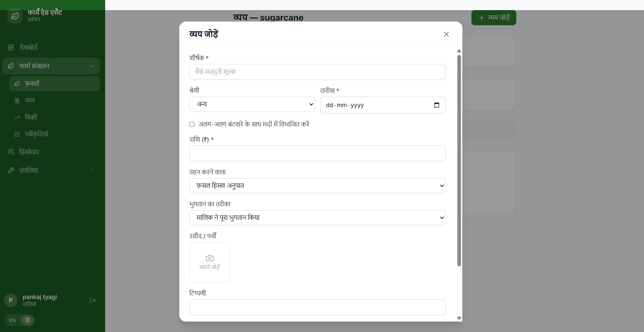Click the dialog scrollbar thumb
Screen dimensions: 644x332
tap(459, 161)
